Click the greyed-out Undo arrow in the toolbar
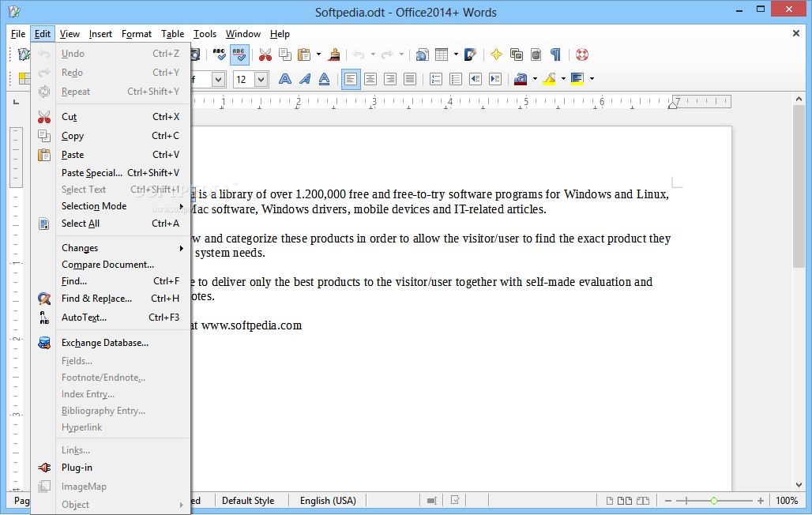The height and width of the screenshot is (515, 812). coord(359,55)
